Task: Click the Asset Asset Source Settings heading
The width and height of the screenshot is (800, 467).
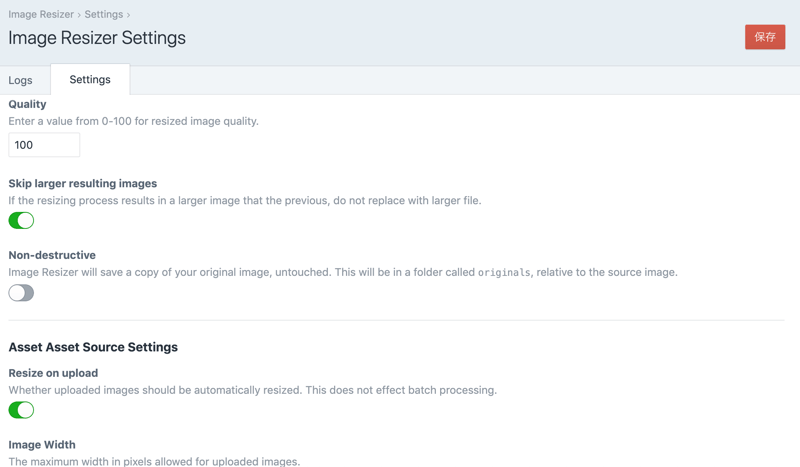Action: [93, 347]
